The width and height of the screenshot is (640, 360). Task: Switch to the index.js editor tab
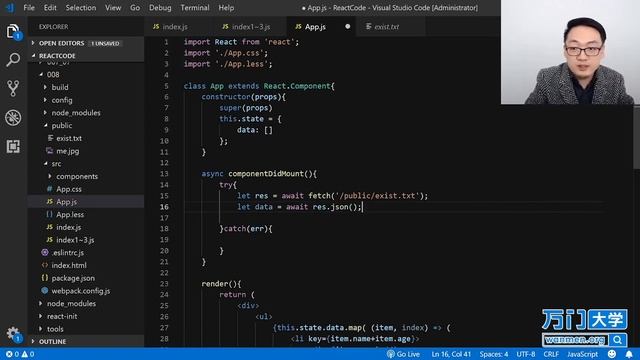pos(179,27)
